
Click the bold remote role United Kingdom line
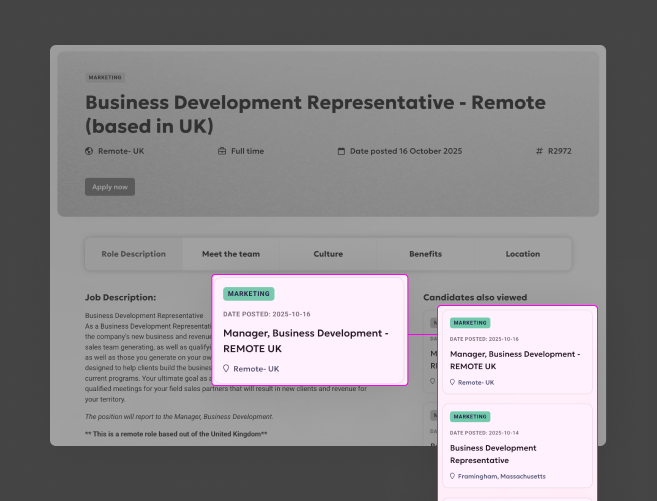coord(176,434)
